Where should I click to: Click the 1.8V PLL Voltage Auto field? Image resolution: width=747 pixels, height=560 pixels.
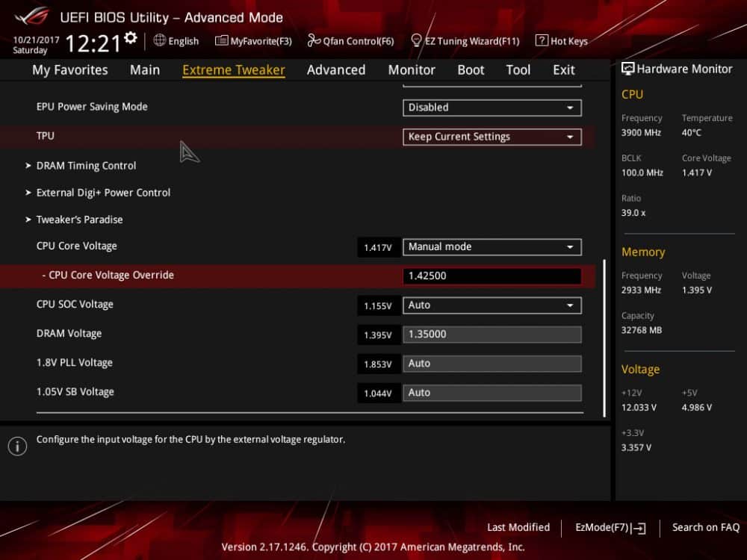click(492, 364)
